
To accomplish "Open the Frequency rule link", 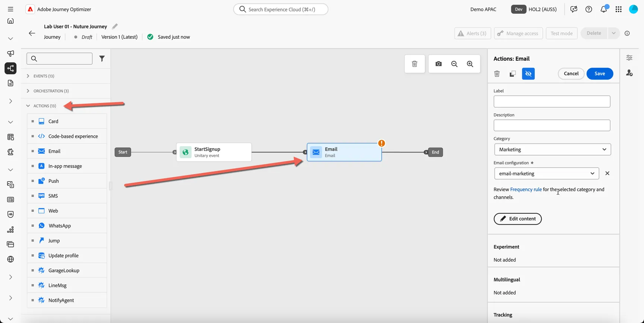I will pos(525,189).
